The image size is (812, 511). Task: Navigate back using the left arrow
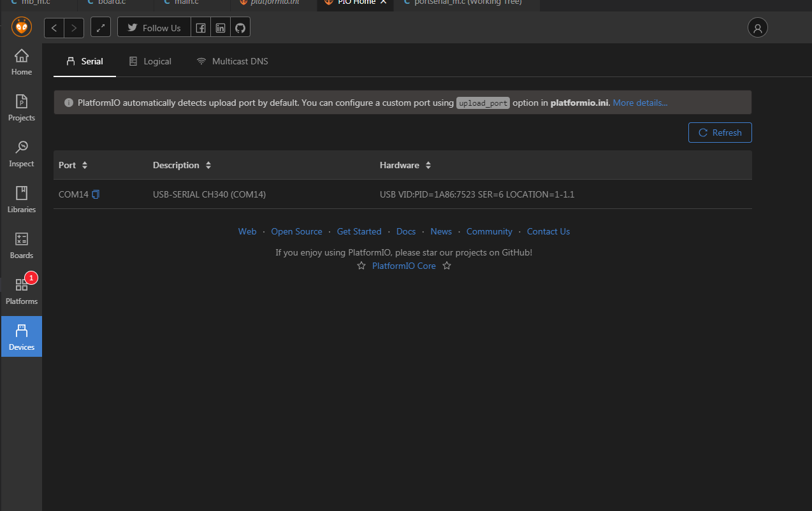(54, 27)
